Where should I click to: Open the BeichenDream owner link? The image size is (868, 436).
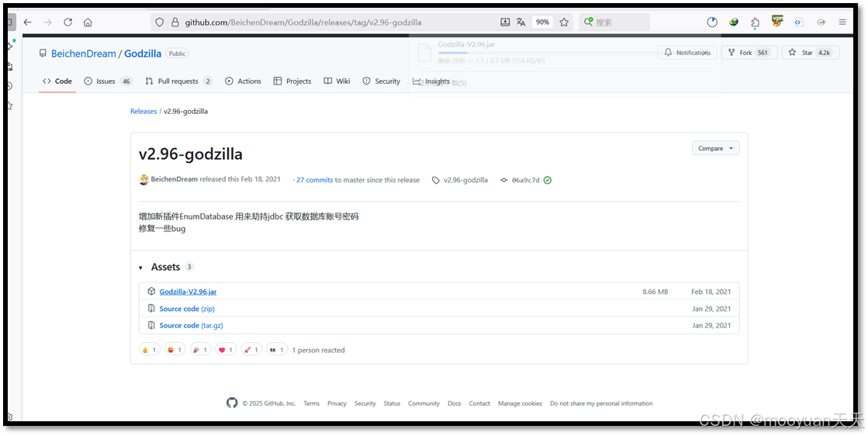(x=84, y=54)
